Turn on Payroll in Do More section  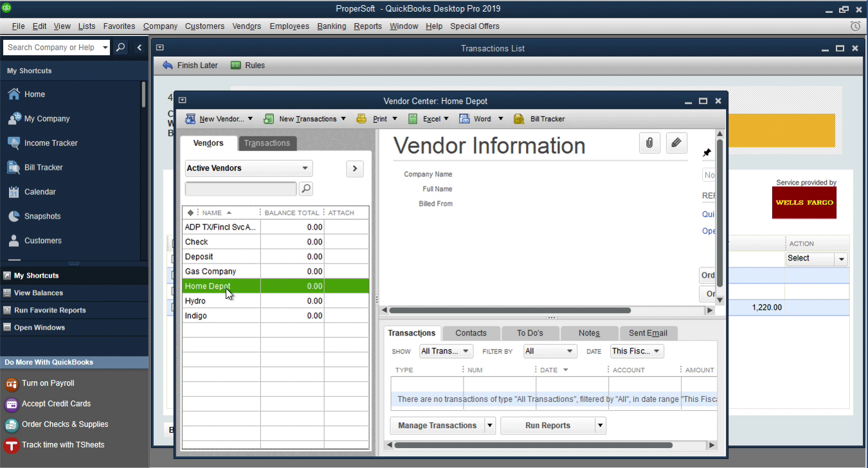(x=41, y=383)
